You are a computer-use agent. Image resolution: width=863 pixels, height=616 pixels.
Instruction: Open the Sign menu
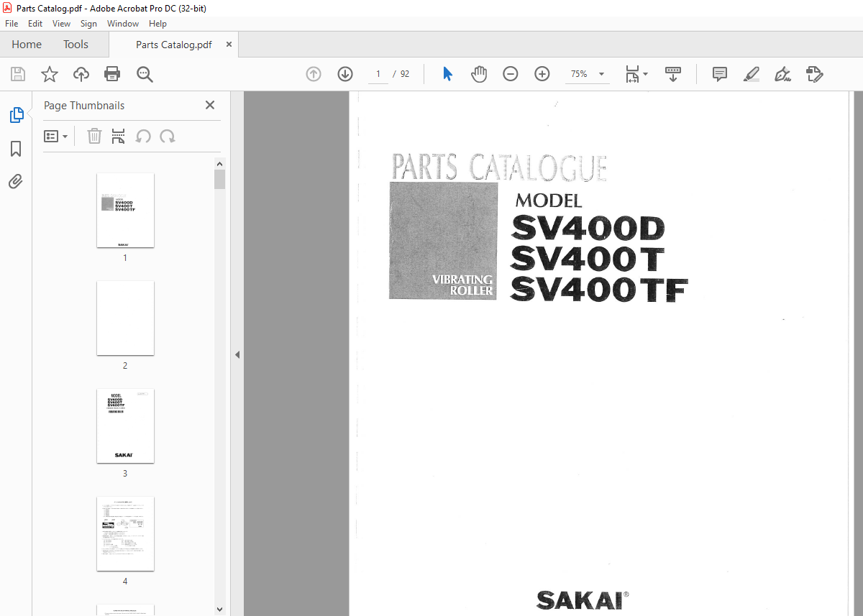[x=88, y=24]
